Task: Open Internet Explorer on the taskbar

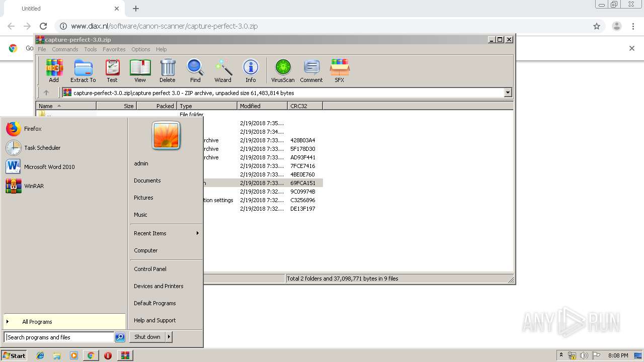Action: 40,355
